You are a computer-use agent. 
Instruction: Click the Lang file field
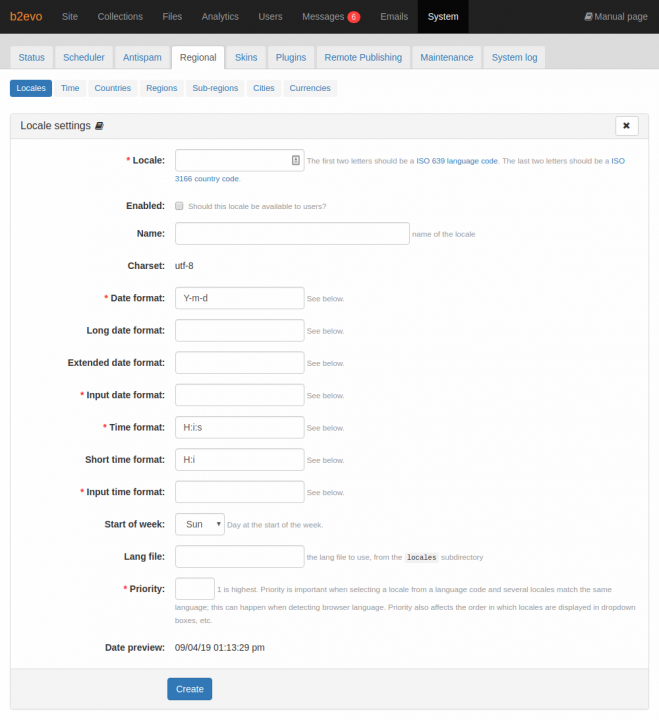click(240, 557)
